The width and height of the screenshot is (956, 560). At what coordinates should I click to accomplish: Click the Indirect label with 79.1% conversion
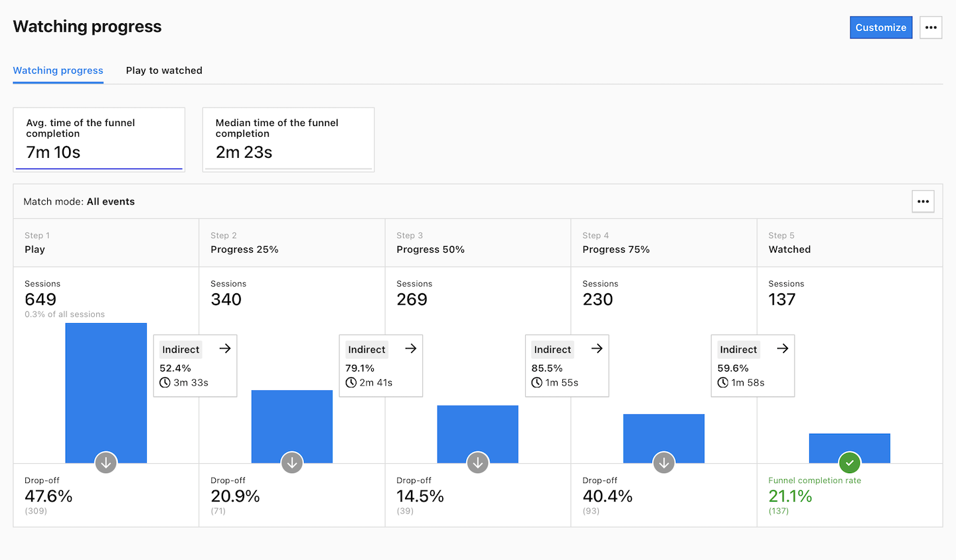366,350
